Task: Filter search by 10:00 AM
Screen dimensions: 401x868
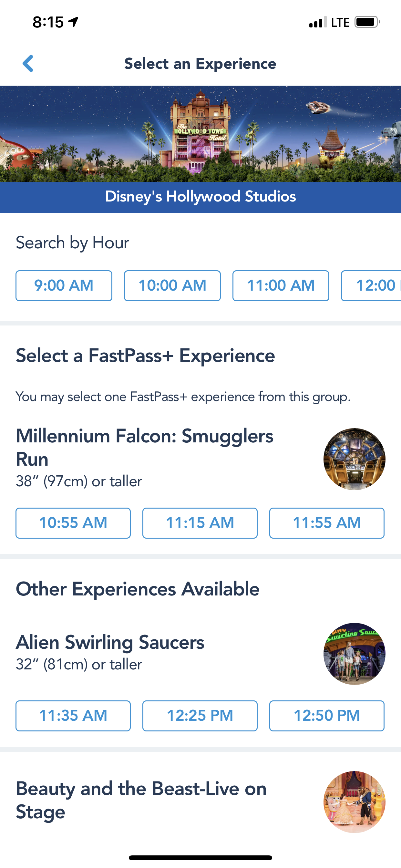Action: coord(172,285)
